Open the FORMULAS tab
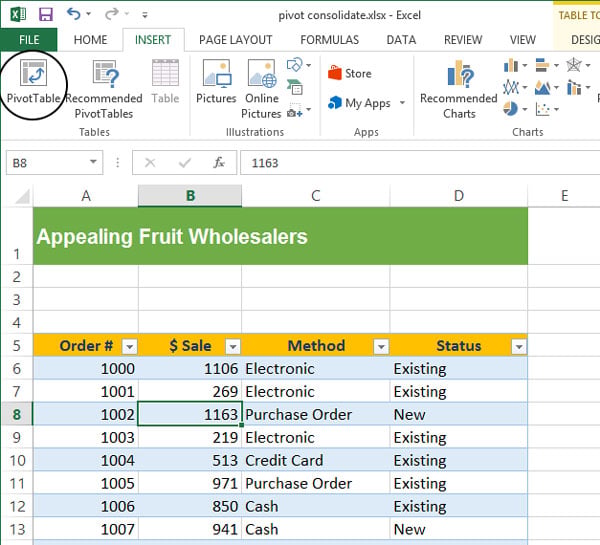Screen dimensions: 600x545 (329, 40)
